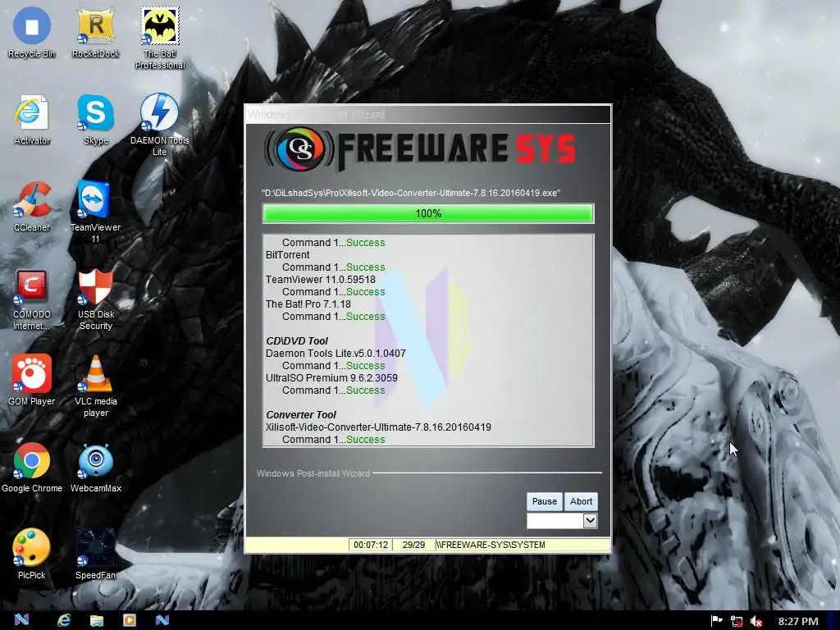Viewport: 840px width, 630px height.
Task: Open File Explorer on the taskbar
Action: [x=97, y=620]
